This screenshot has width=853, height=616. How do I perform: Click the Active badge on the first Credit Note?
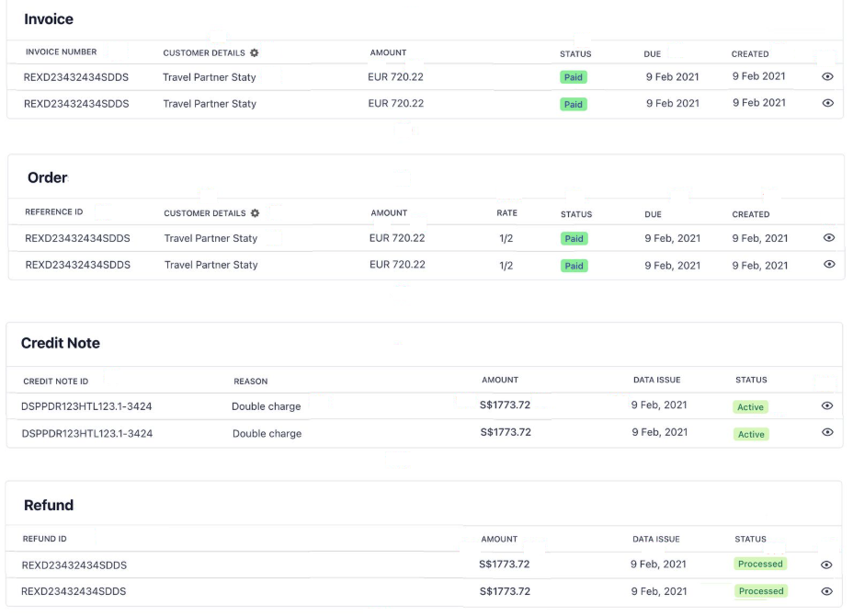point(751,407)
